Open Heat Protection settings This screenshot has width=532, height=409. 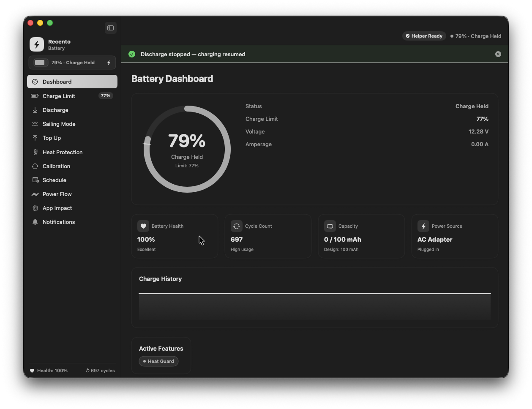[x=72, y=152]
